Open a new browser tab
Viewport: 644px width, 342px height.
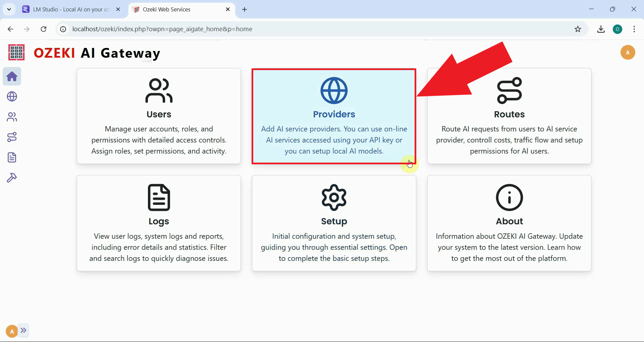[x=245, y=10]
